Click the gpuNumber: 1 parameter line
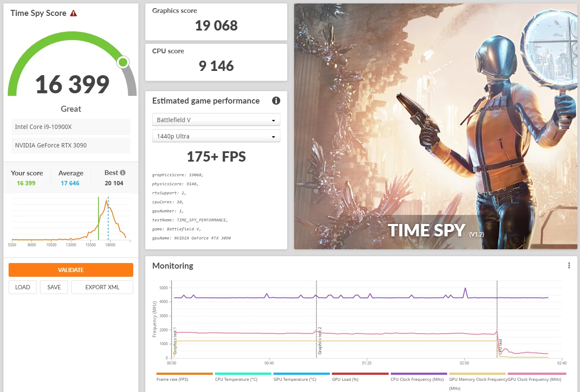Image resolution: width=580 pixels, height=392 pixels. click(168, 211)
